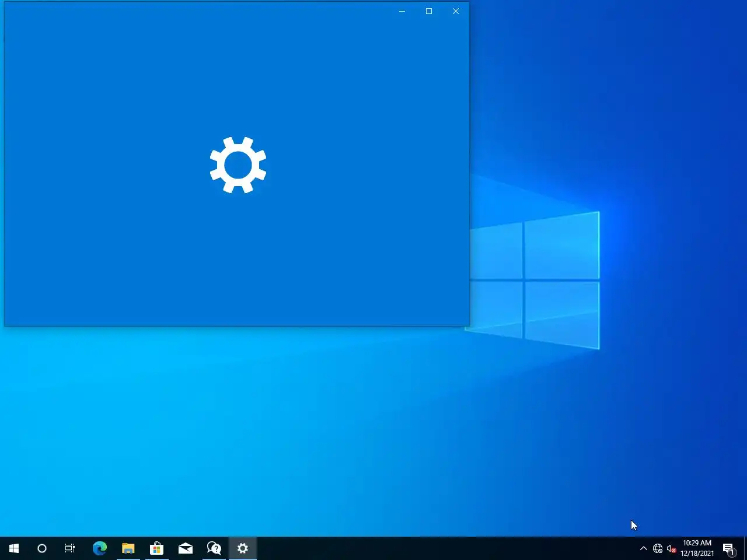The image size is (747, 560).
Task: Open Microsoft Store from taskbar
Action: tap(156, 548)
